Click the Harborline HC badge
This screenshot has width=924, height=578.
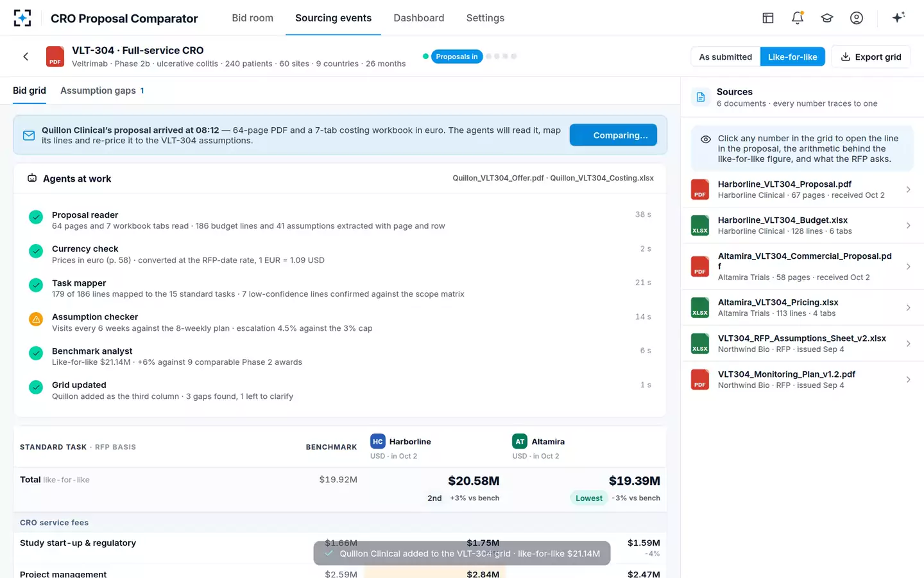tap(378, 441)
